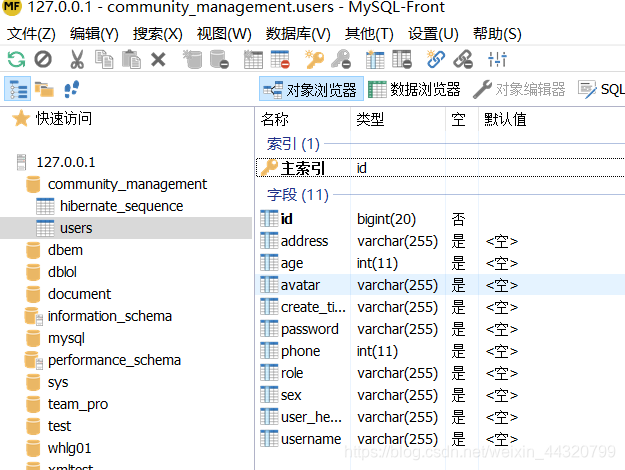Select the 主索引 primary index row
The image size is (625, 470).
tap(440, 168)
